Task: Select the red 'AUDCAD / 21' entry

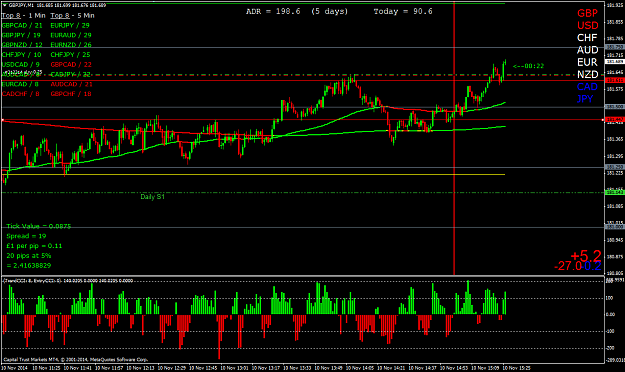Action: click(71, 84)
